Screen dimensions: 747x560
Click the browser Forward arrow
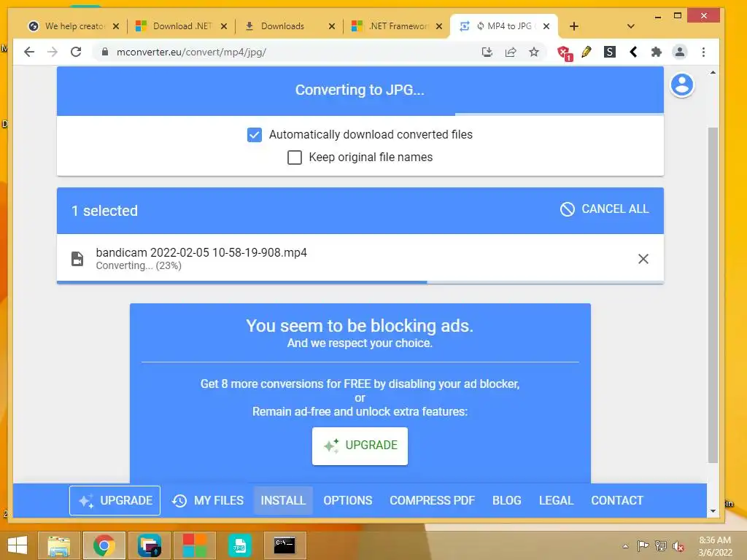[53, 52]
